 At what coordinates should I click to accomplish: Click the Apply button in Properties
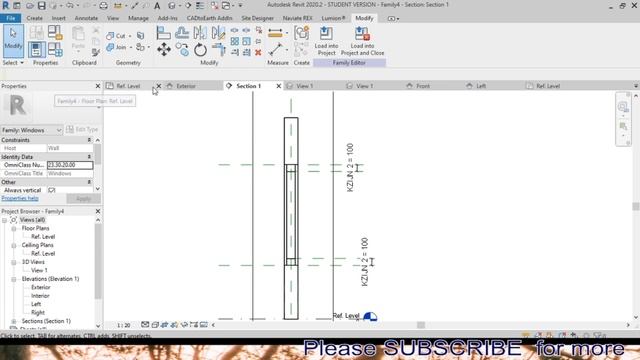[83, 199]
